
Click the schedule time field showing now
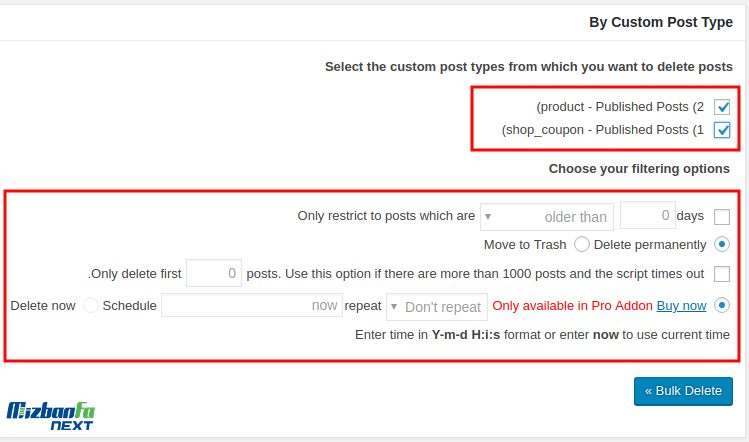click(x=252, y=305)
